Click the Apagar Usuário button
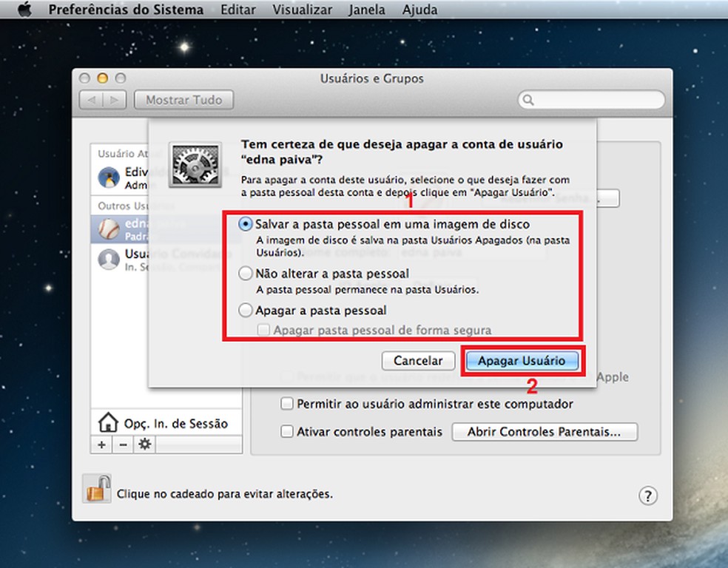Viewport: 728px width, 568px height. (522, 361)
